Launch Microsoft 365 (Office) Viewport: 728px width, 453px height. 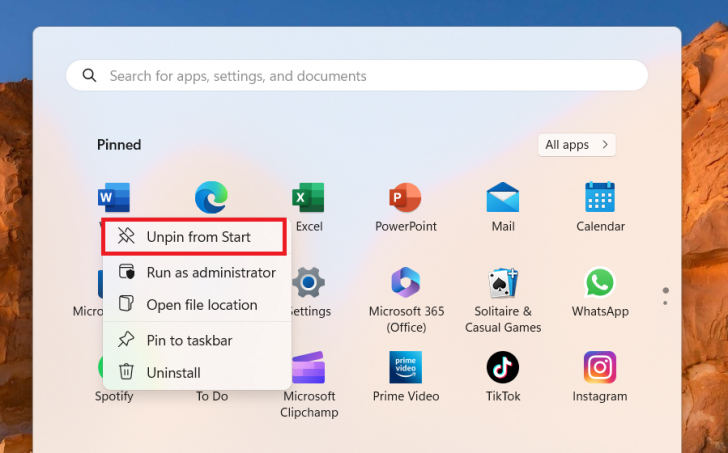click(x=405, y=282)
